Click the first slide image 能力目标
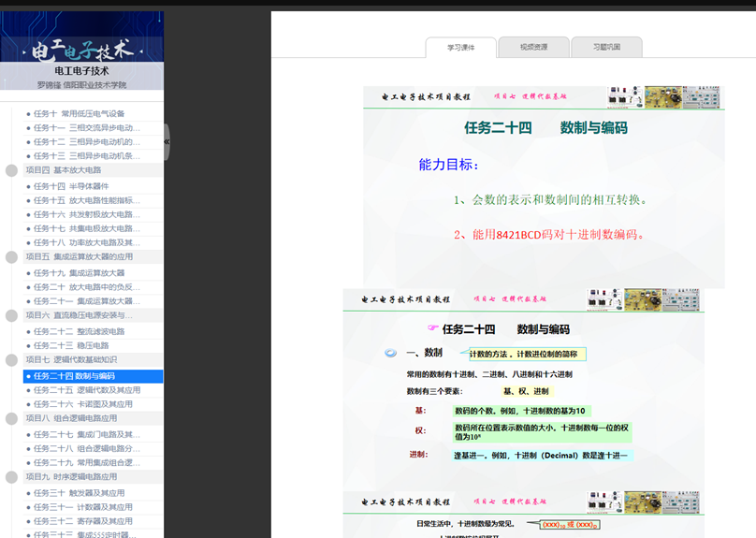The height and width of the screenshot is (538, 756). [x=544, y=187]
